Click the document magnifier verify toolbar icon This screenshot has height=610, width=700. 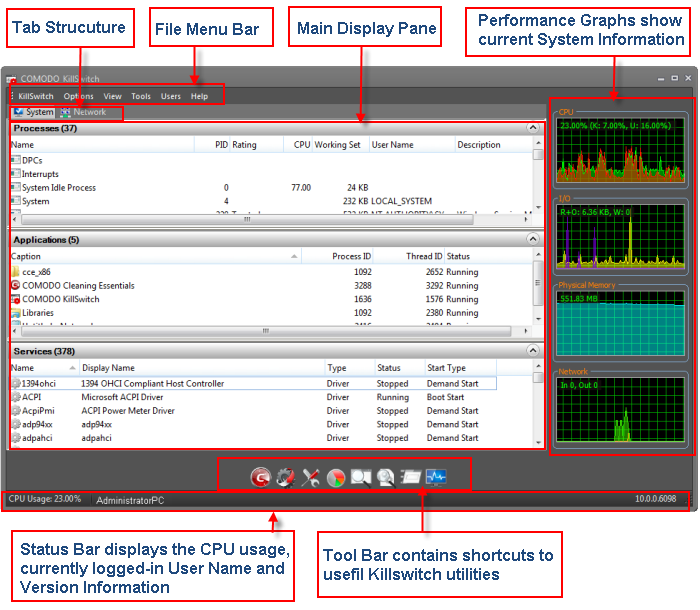click(x=386, y=477)
